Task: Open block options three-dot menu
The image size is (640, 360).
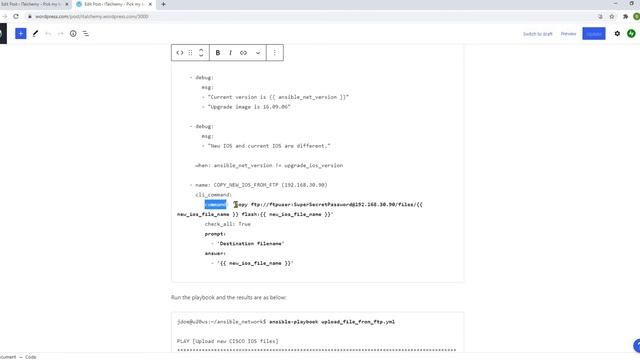Action: point(275,53)
